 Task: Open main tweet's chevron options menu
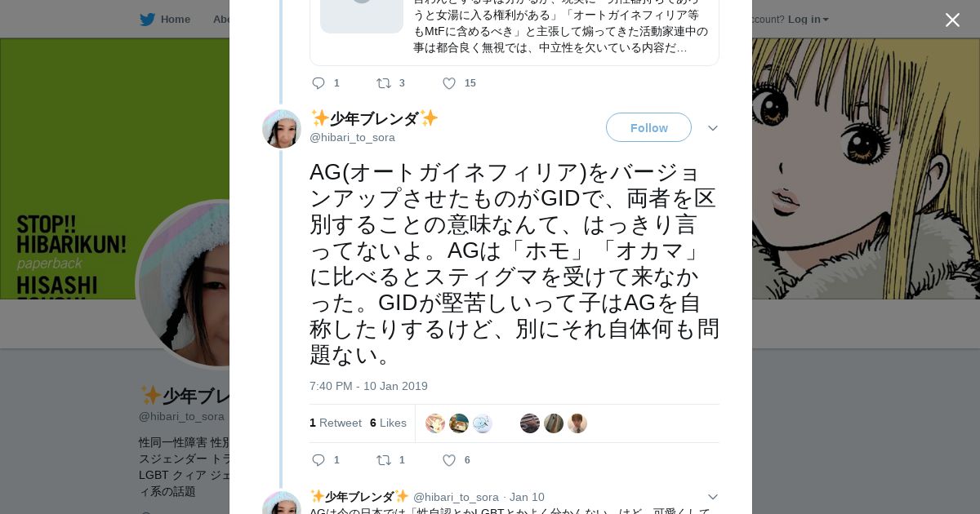click(712, 128)
